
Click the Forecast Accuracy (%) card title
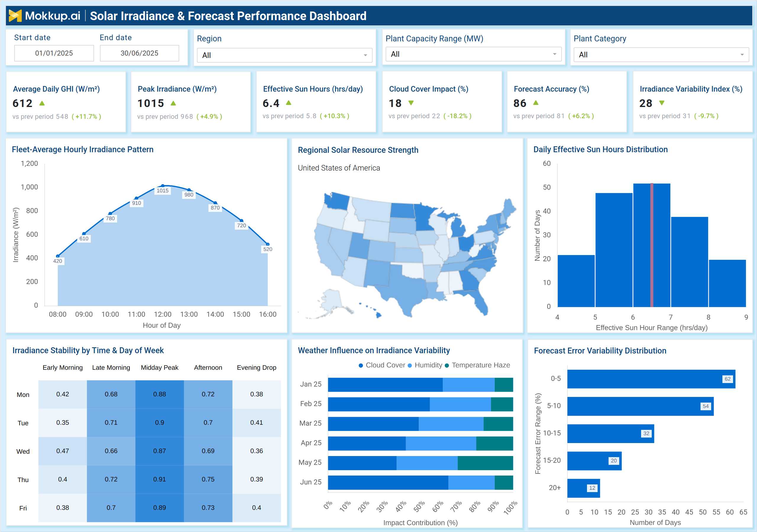coord(551,89)
